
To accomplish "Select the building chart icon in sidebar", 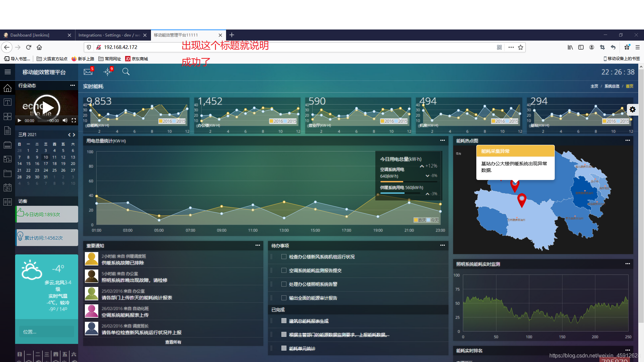I will (7, 159).
